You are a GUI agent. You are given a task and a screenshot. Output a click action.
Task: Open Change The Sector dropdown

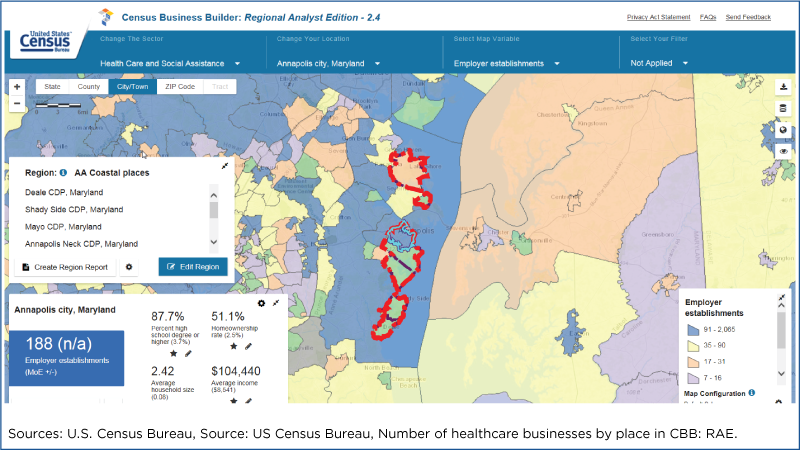[x=170, y=63]
